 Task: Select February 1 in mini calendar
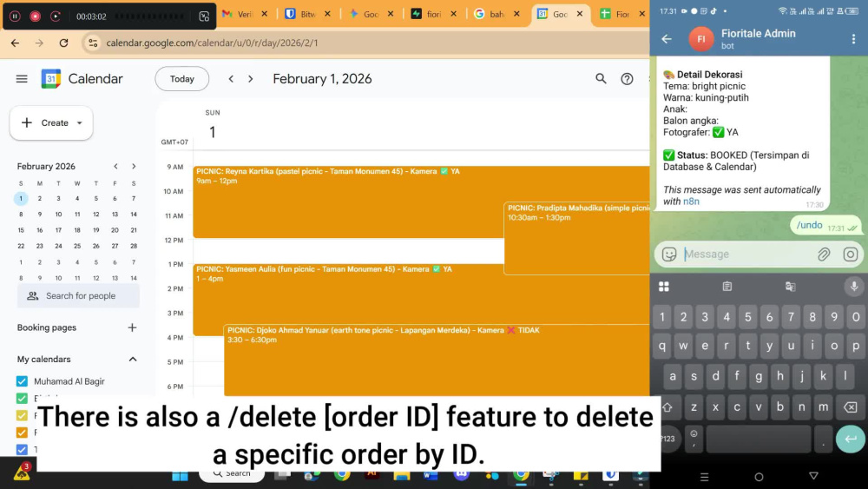coord(21,198)
